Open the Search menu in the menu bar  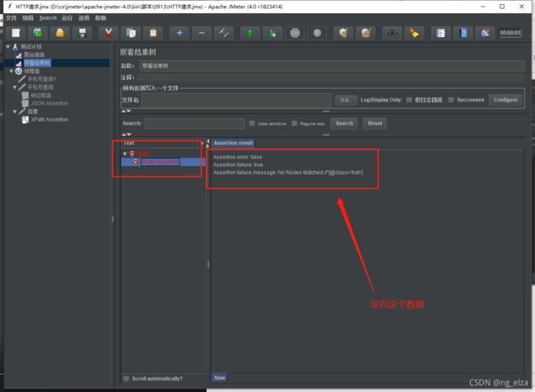pyautogui.click(x=48, y=18)
